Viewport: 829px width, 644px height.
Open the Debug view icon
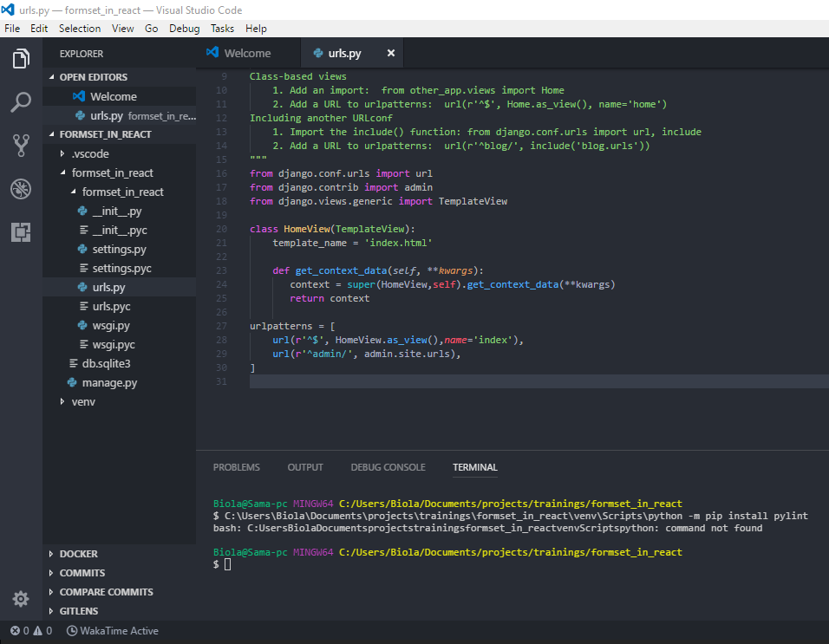(x=21, y=188)
